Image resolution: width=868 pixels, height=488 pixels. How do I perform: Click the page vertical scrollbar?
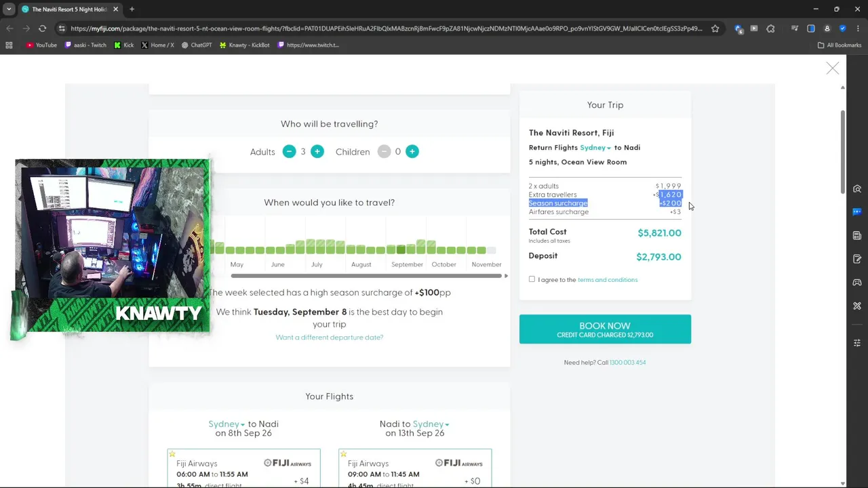tap(843, 152)
